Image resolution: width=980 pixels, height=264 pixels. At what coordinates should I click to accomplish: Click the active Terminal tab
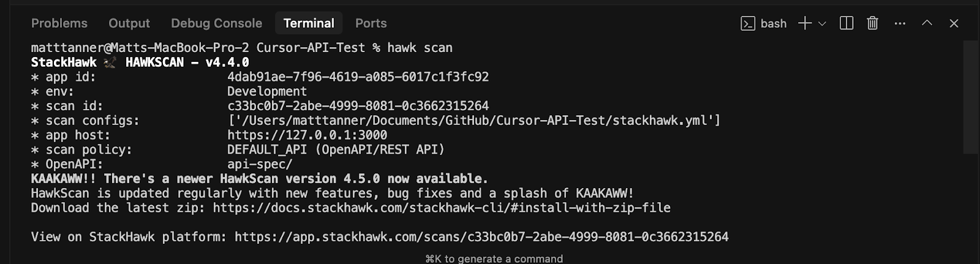(x=309, y=23)
